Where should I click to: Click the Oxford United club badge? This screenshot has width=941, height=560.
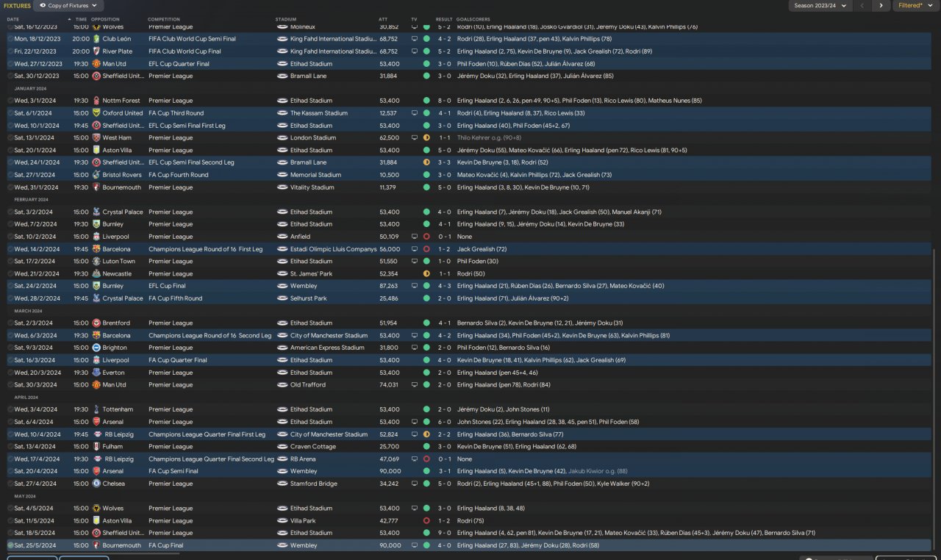click(x=96, y=113)
